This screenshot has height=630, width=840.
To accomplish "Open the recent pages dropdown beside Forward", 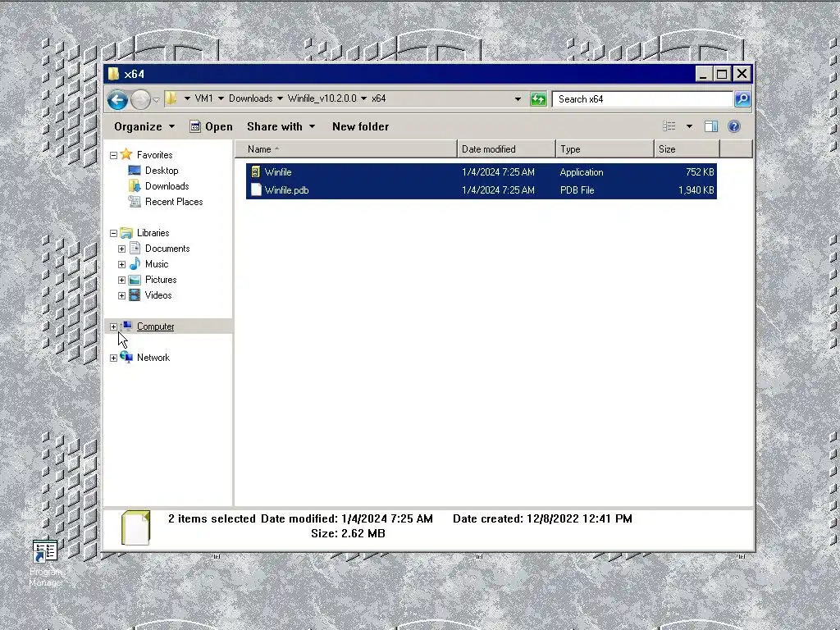I will coord(156,99).
